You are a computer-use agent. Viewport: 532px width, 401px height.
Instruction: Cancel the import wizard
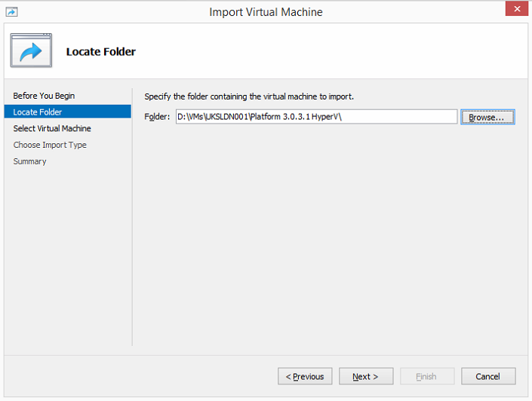[x=487, y=376]
